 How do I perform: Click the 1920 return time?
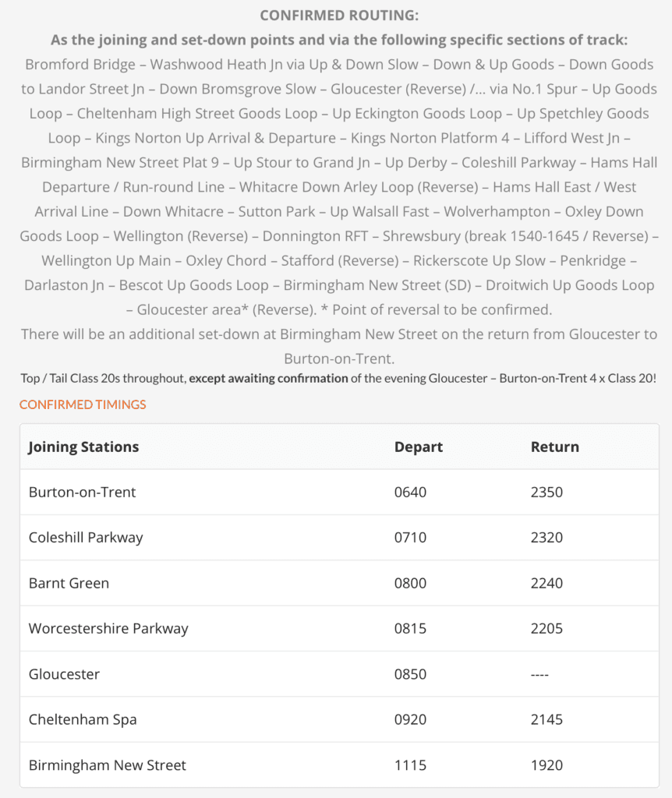click(x=546, y=764)
